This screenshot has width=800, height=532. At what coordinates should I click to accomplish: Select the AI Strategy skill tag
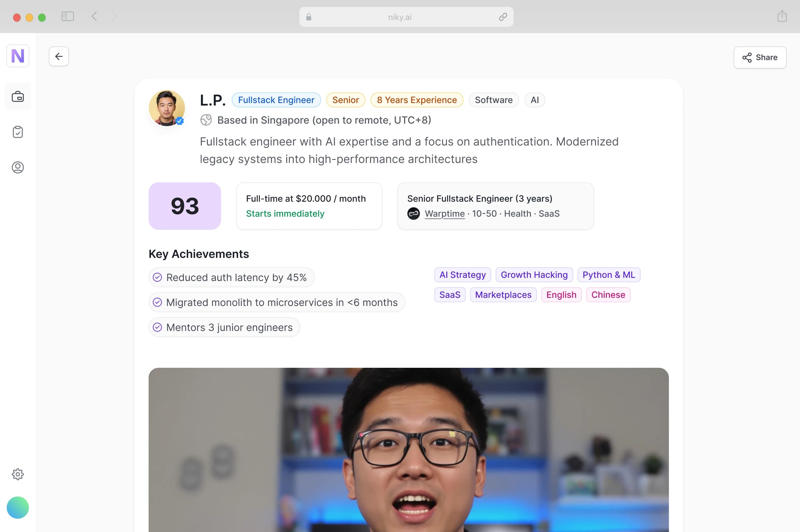[x=462, y=275]
